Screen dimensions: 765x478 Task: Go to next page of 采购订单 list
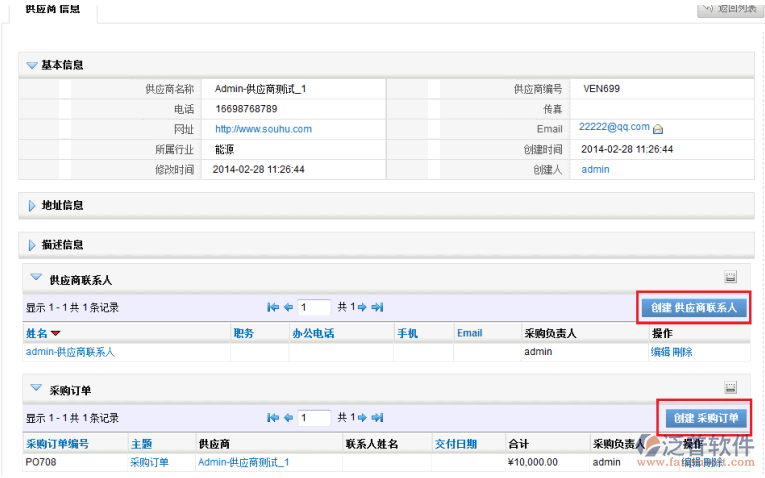(362, 418)
